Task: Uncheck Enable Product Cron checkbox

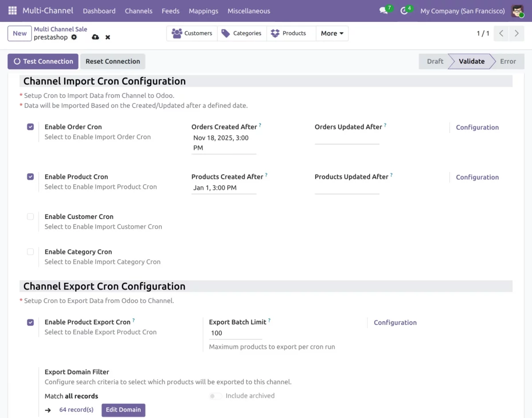Action: (30, 176)
